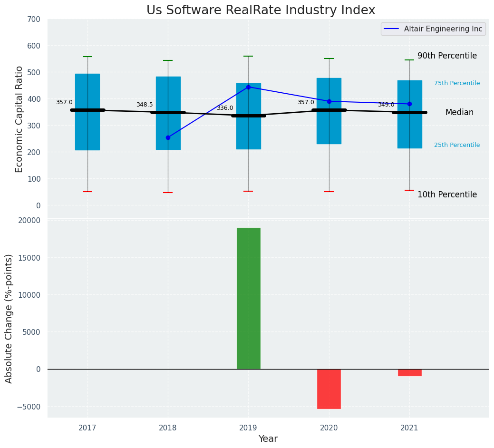Click the 2019 x-axis year tick label
Viewport: 494px width, 448px height.
click(x=248, y=428)
